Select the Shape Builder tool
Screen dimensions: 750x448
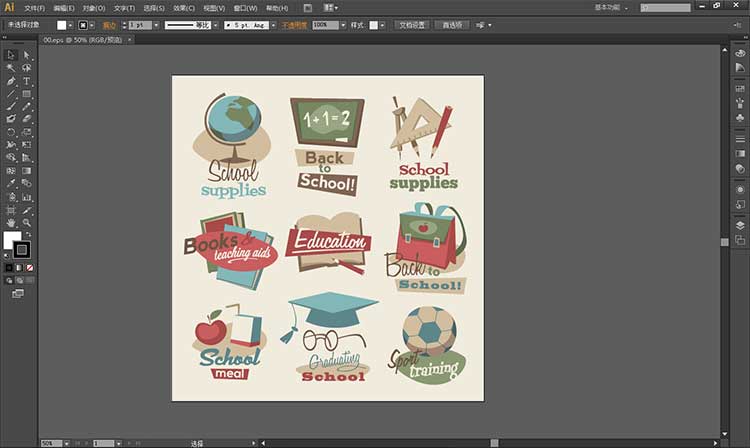(11, 158)
